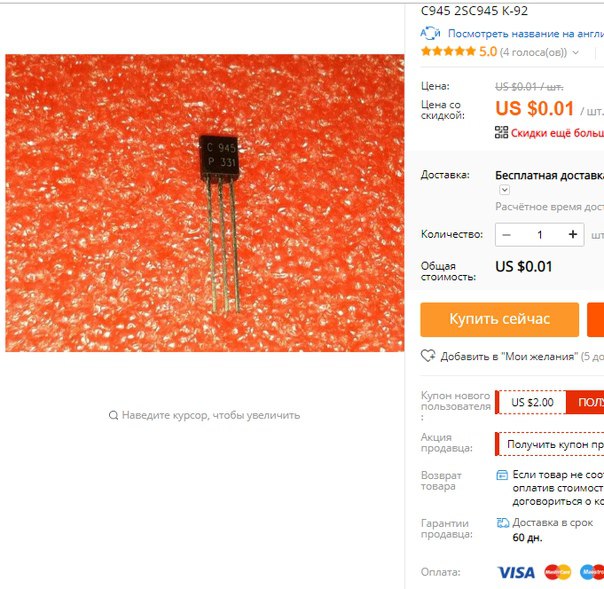Viewport: 604px width, 589px height.
Task: Click the heart wishlist icon
Action: 428,356
